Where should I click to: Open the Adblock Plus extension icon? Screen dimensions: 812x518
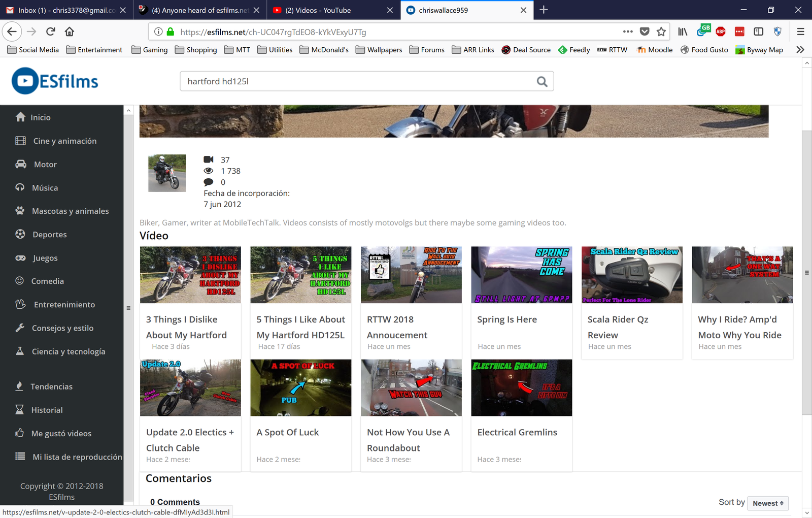pos(721,31)
